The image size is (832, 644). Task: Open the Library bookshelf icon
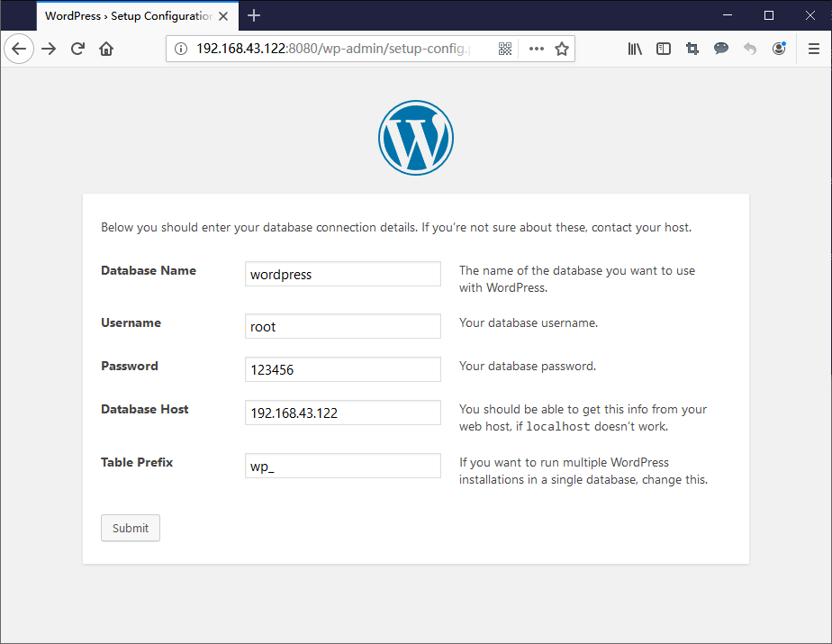[x=635, y=49]
